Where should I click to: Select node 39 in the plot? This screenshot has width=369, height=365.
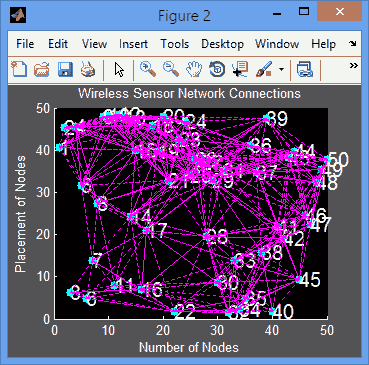[266, 118]
